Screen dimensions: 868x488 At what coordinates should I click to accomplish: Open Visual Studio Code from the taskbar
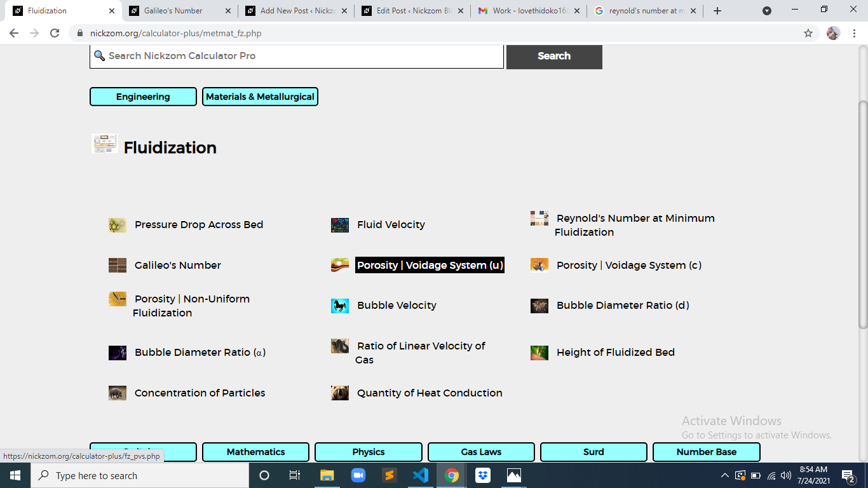pyautogui.click(x=421, y=475)
